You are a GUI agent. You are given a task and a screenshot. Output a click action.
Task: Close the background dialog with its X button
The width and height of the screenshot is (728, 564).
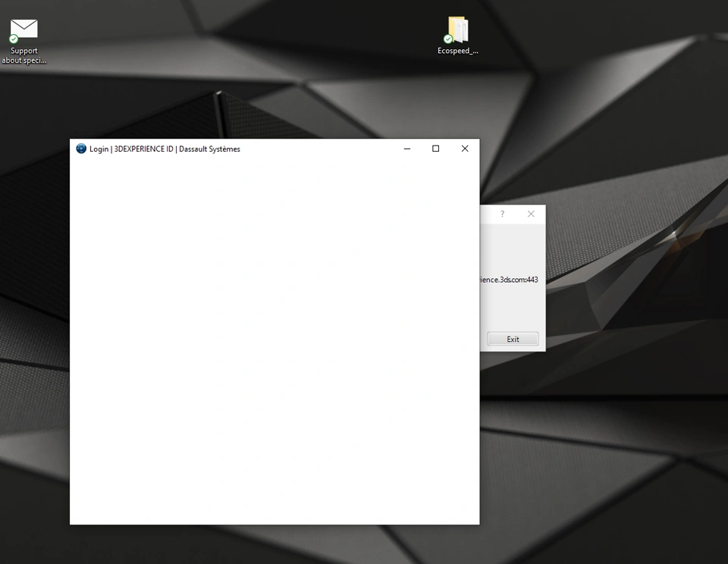click(x=531, y=214)
